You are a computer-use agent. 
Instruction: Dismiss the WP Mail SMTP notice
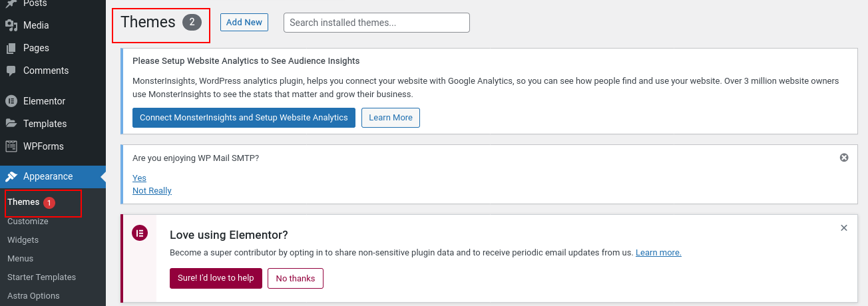point(844,158)
